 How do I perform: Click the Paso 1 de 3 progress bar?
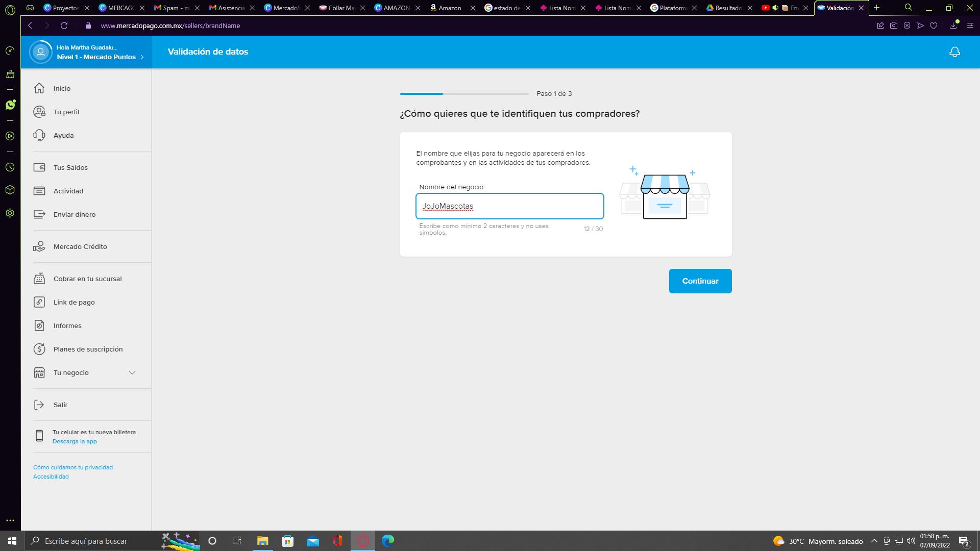tap(464, 94)
